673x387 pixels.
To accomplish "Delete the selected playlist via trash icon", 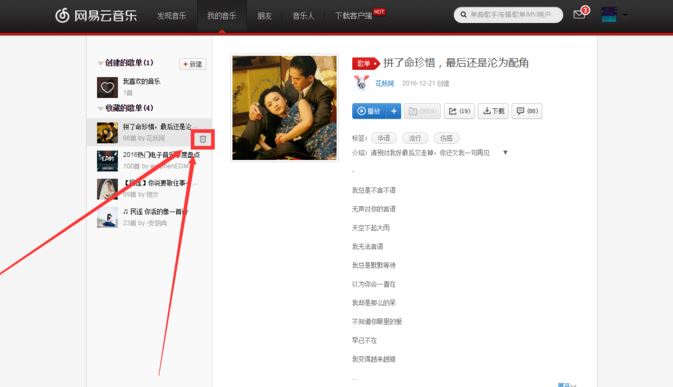I will click(203, 139).
